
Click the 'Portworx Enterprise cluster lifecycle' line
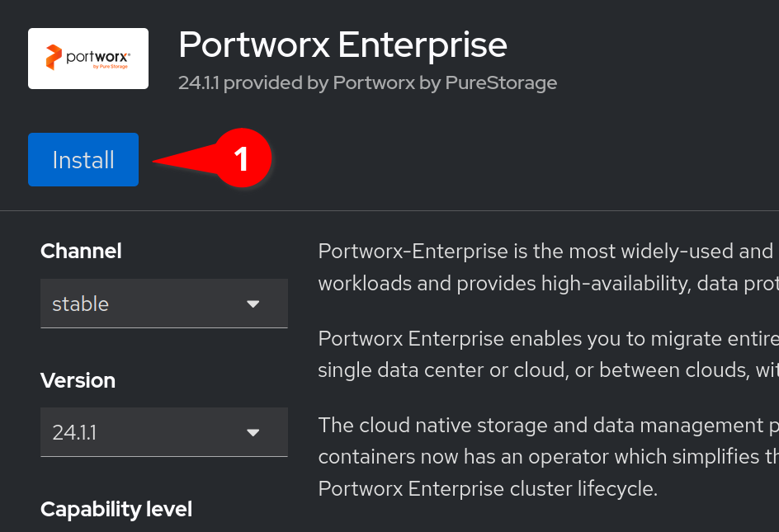(488, 488)
